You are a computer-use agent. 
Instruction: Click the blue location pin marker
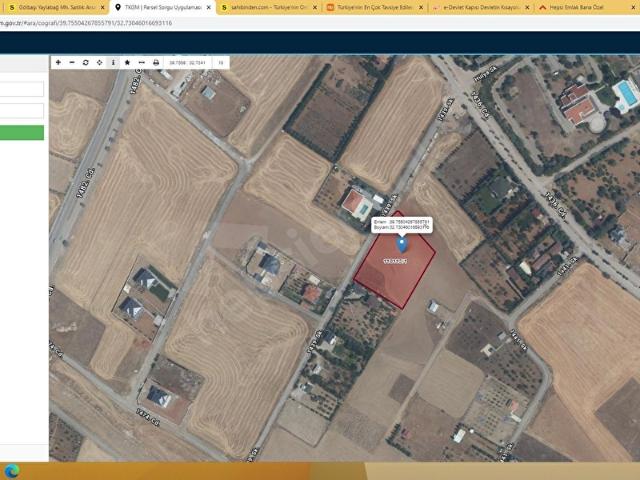(x=402, y=245)
